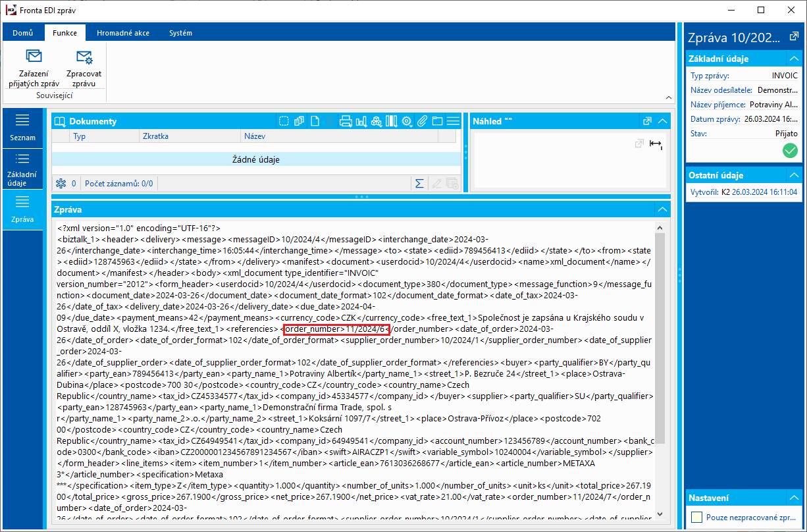Collapse the Náhled panel

662,121
